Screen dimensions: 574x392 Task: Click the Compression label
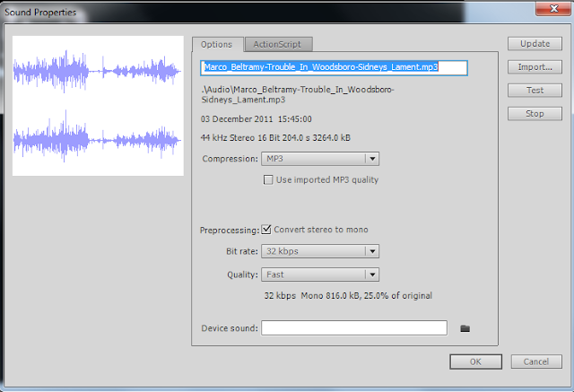click(230, 159)
